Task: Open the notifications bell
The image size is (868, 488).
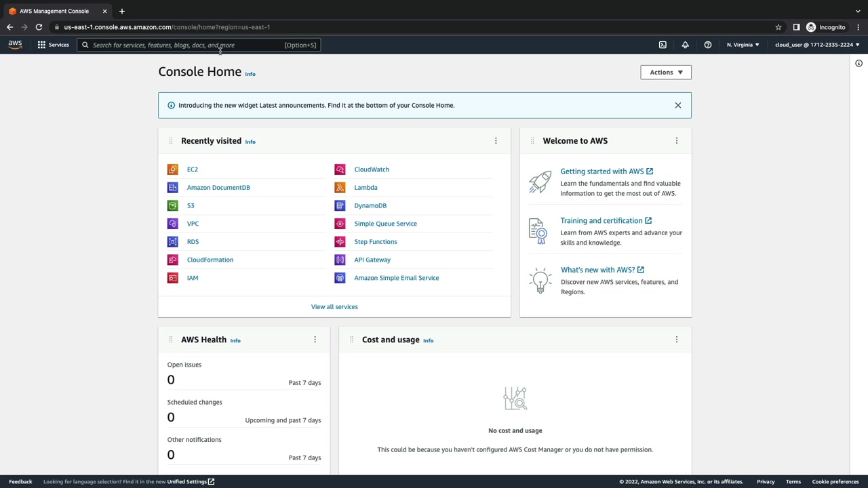Action: tap(685, 45)
